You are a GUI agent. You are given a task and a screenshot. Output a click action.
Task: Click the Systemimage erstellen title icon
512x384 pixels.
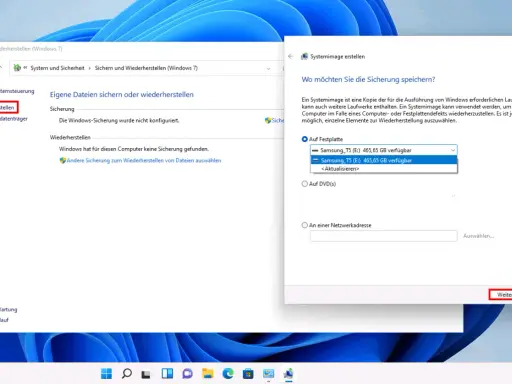(304, 56)
